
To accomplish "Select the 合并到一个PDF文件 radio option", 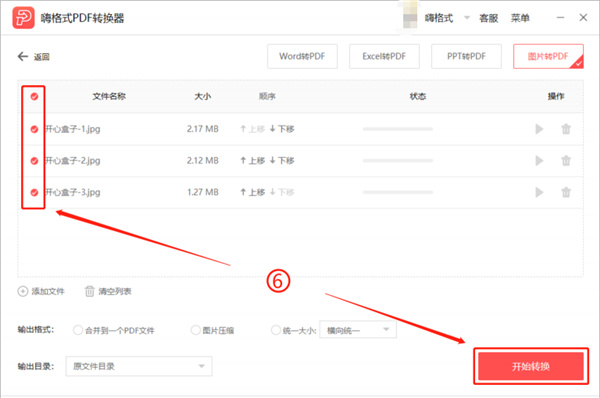I will [78, 330].
